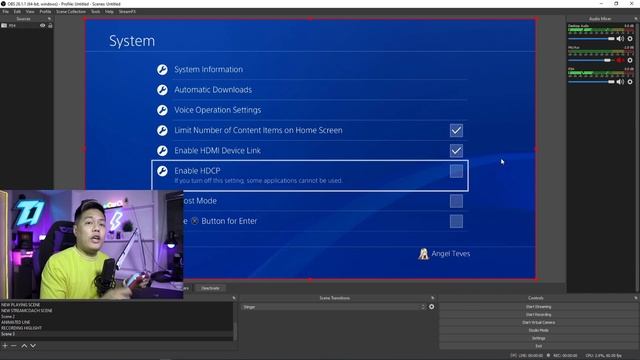Open Settings from Controls panel
640x360 pixels.
(538, 338)
